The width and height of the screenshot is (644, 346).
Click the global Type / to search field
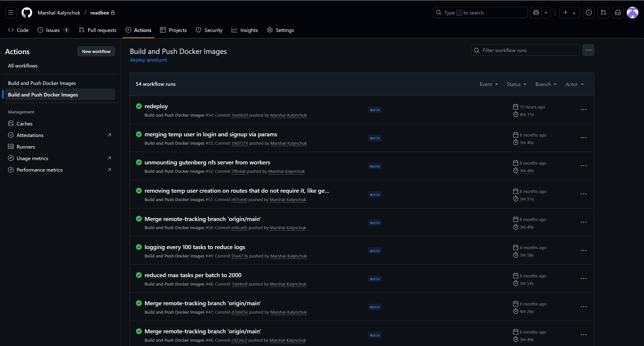click(x=479, y=12)
